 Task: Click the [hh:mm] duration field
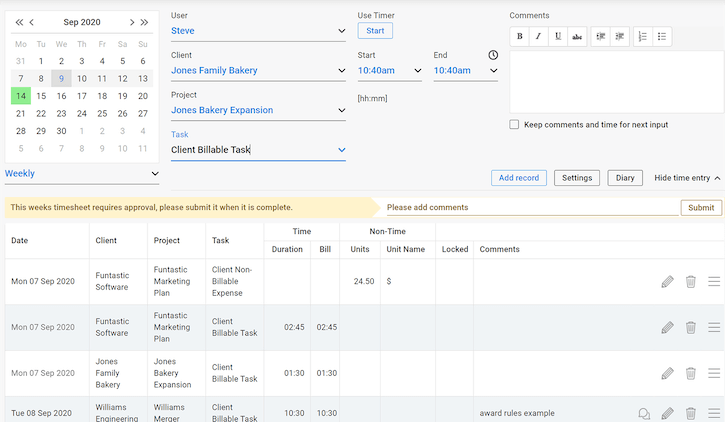(x=372, y=98)
